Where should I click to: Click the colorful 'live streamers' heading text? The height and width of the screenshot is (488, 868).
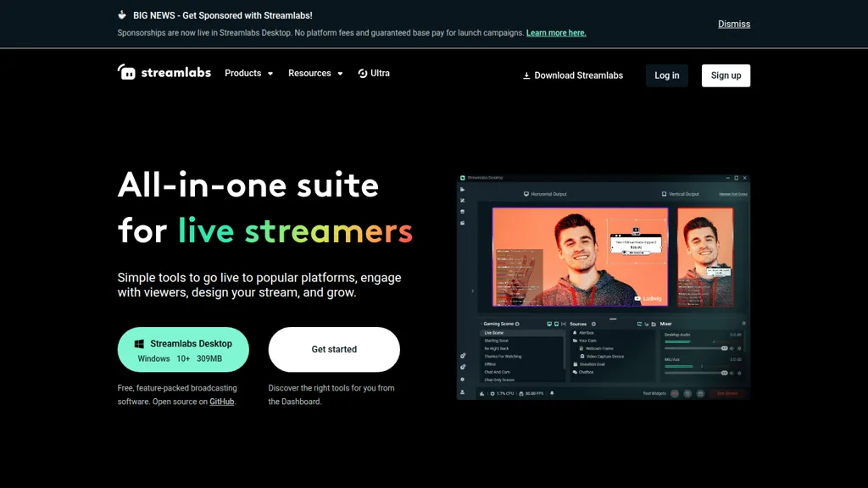coord(295,230)
